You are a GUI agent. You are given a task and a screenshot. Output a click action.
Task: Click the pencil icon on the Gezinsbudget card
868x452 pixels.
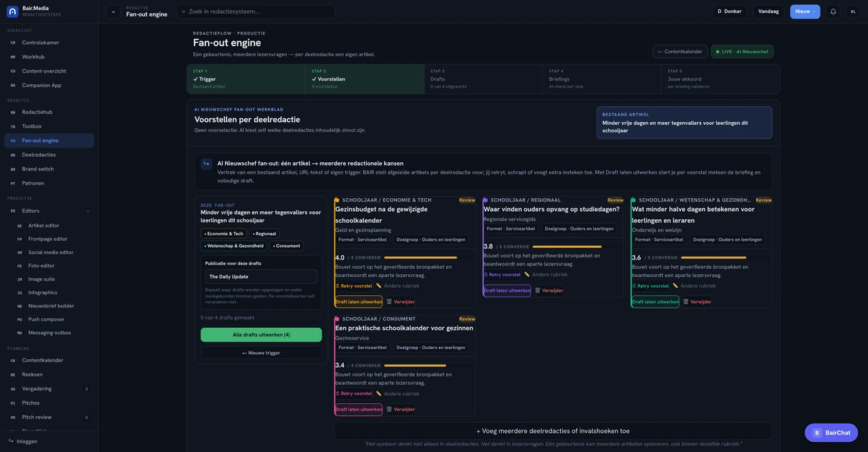(379, 286)
